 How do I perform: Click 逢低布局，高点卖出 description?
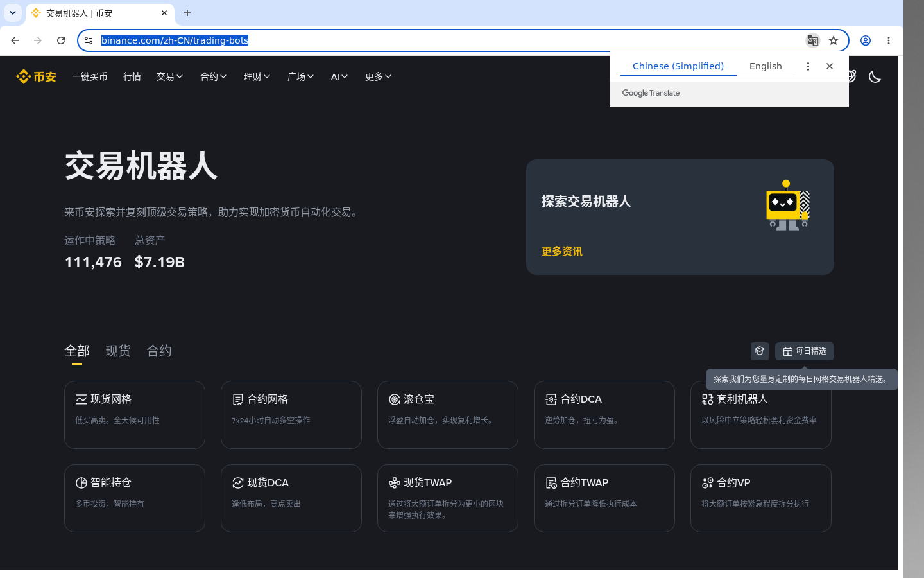point(266,504)
